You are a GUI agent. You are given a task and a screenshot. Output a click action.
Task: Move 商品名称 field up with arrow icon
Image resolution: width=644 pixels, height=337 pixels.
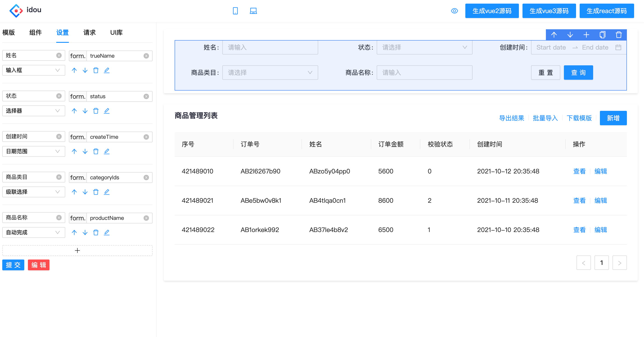click(74, 232)
